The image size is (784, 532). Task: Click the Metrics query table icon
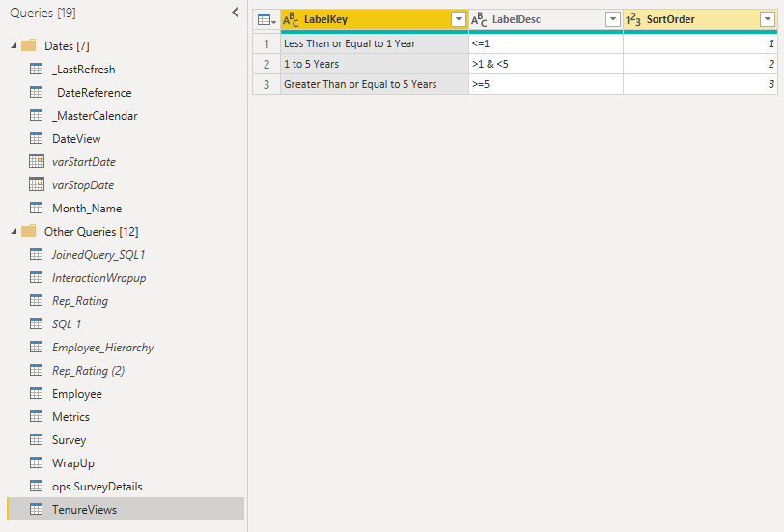37,416
